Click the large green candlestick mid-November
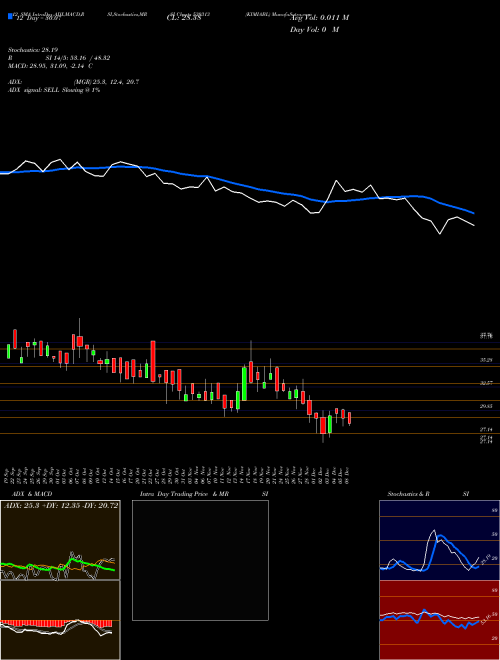Viewport: 500px width, 660px height. (x=244, y=384)
